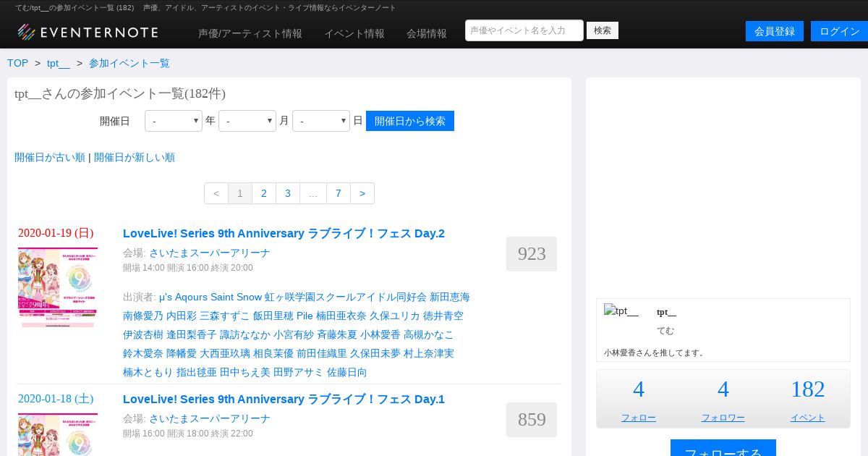The height and width of the screenshot is (456, 868).
Task: Open 虹ヶ咲学園スクールアイドル同好会 link
Action: pyautogui.click(x=346, y=297)
